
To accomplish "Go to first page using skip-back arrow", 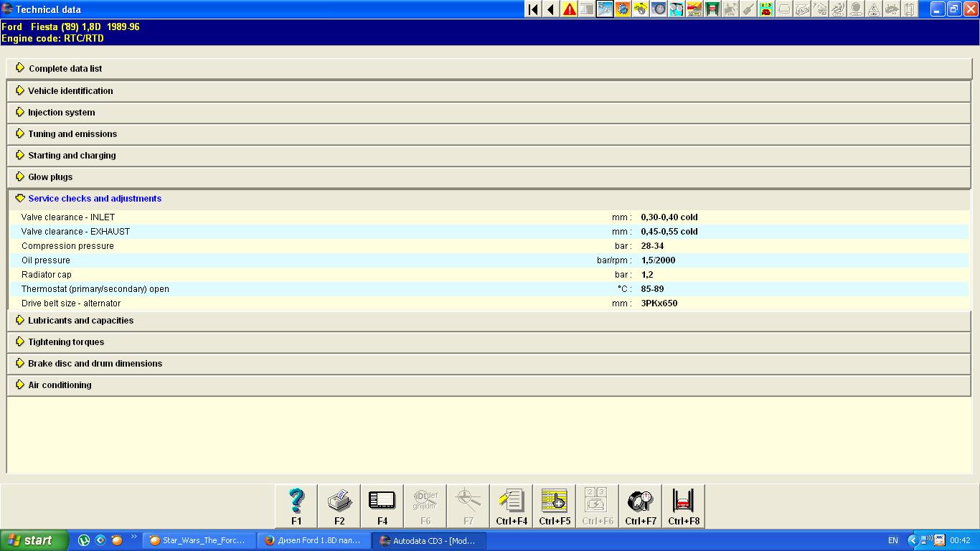I will tap(533, 9).
